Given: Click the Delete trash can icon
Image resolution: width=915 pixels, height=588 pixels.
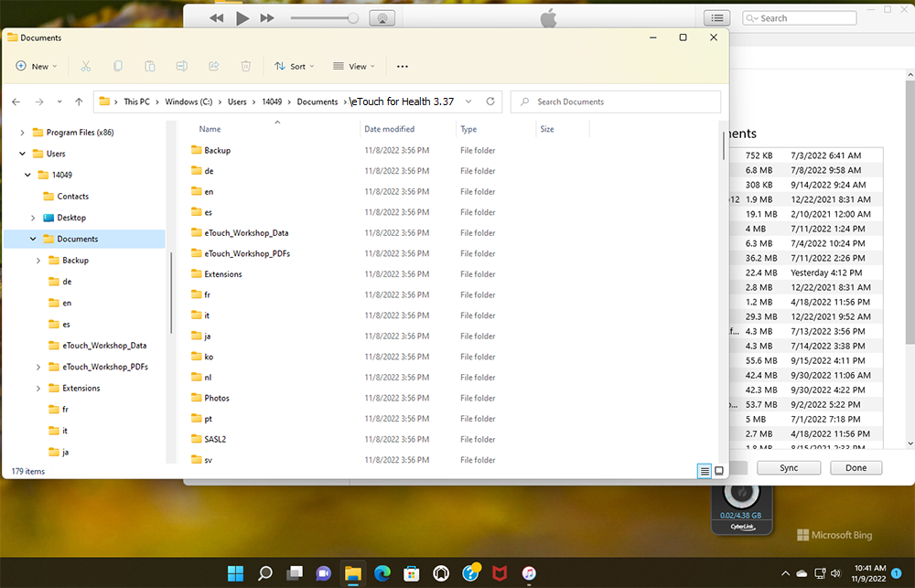Looking at the screenshot, I should click(x=245, y=67).
